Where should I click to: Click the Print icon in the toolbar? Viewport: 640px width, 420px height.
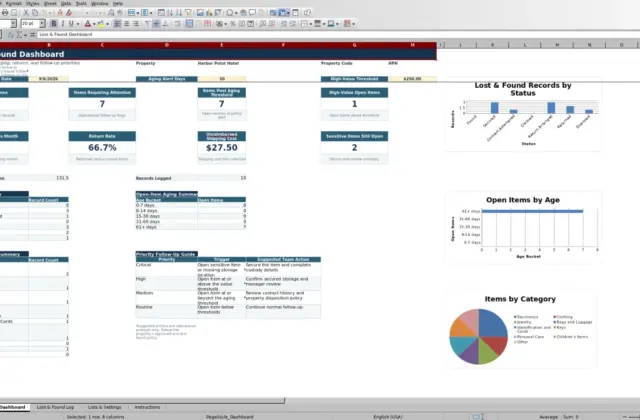5,13
